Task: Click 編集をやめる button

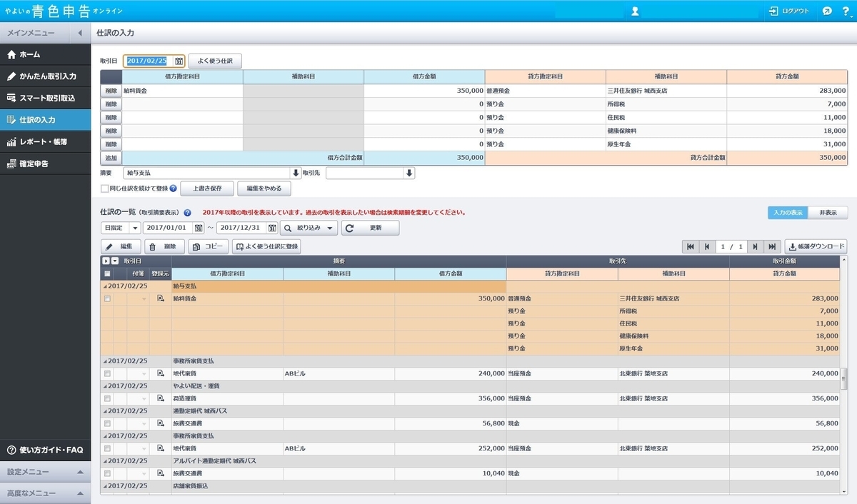Action: pyautogui.click(x=264, y=188)
